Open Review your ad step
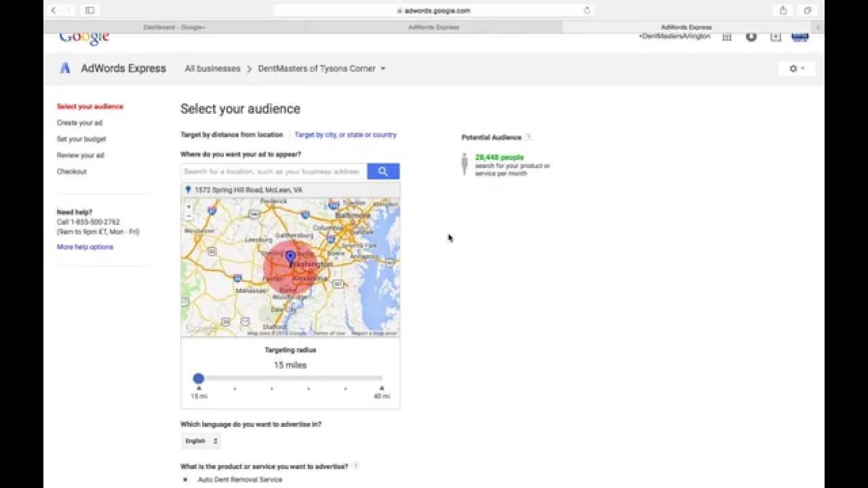Screen dimensions: 868x488 coord(81,155)
